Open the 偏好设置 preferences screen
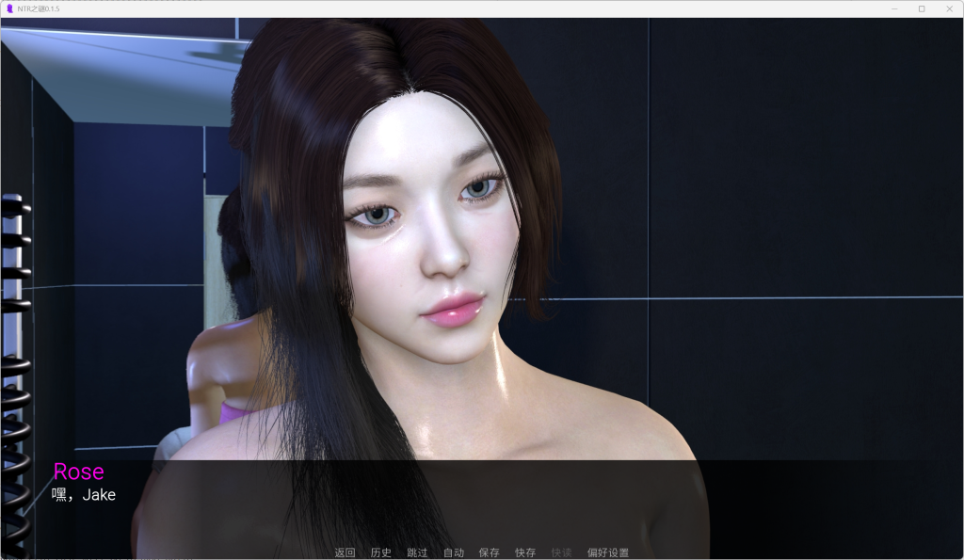The width and height of the screenshot is (964, 560). click(606, 552)
